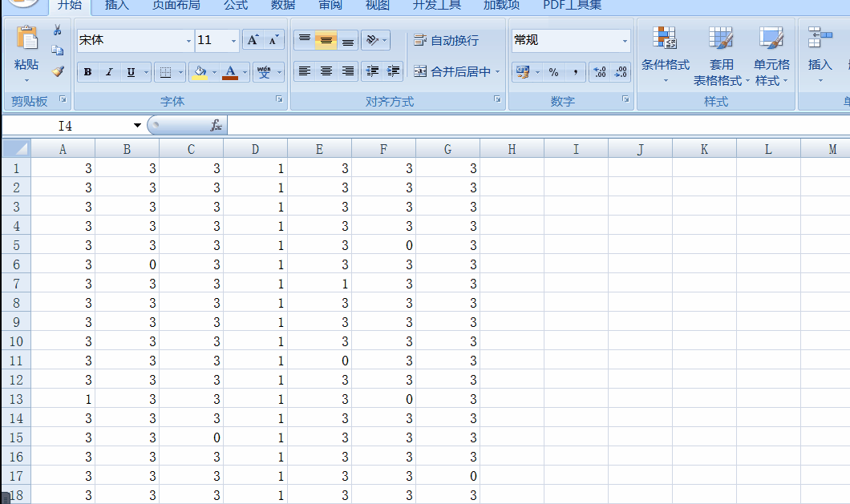
Task: Click 合并后居中 merge and center
Action: [x=452, y=71]
